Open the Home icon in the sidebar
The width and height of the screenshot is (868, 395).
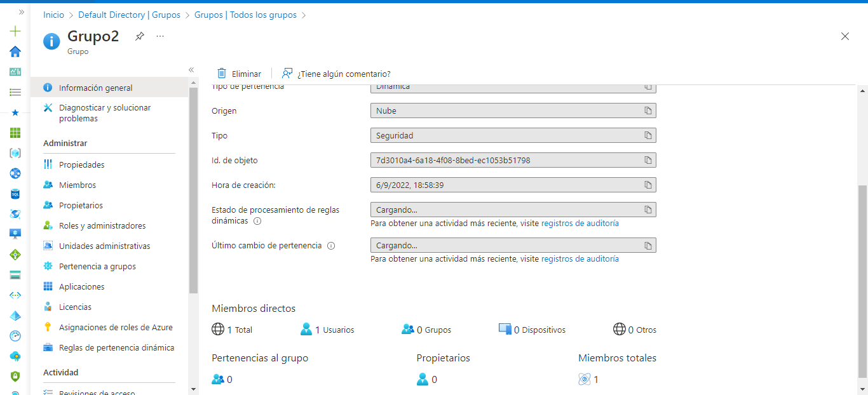click(15, 51)
